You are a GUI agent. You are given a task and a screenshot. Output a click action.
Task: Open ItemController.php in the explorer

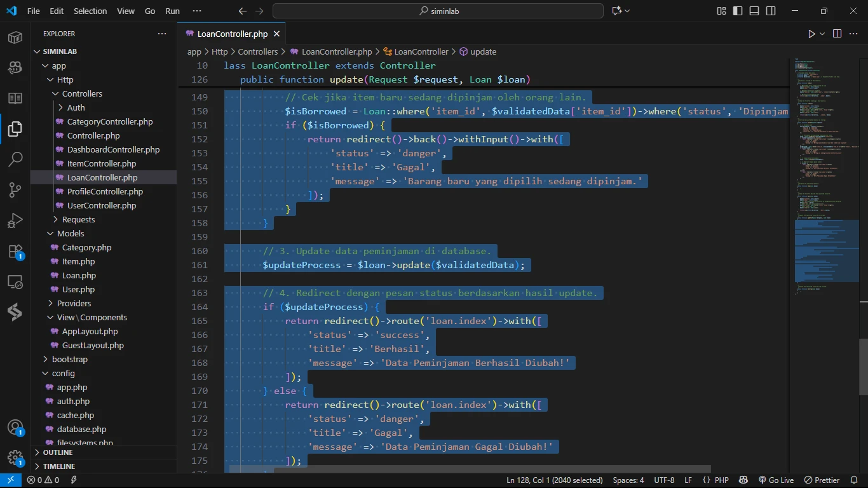102,163
